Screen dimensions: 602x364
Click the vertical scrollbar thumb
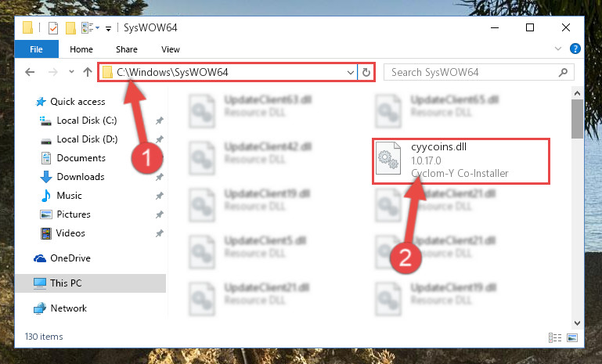[x=577, y=119]
